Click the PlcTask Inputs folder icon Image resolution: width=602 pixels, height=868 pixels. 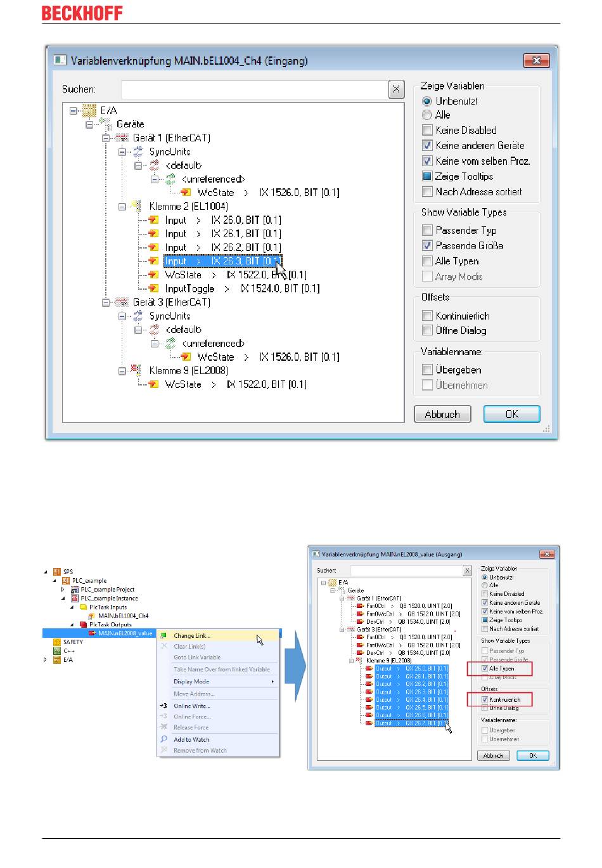coord(84,607)
